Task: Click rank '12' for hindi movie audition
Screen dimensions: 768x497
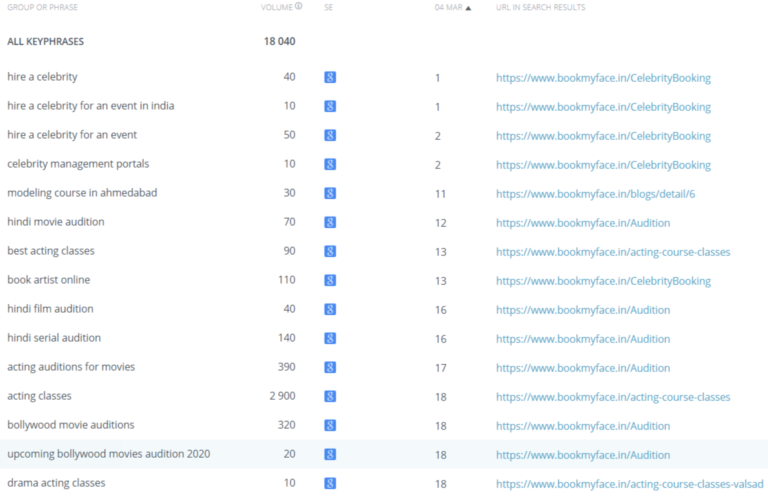Action: [440, 223]
